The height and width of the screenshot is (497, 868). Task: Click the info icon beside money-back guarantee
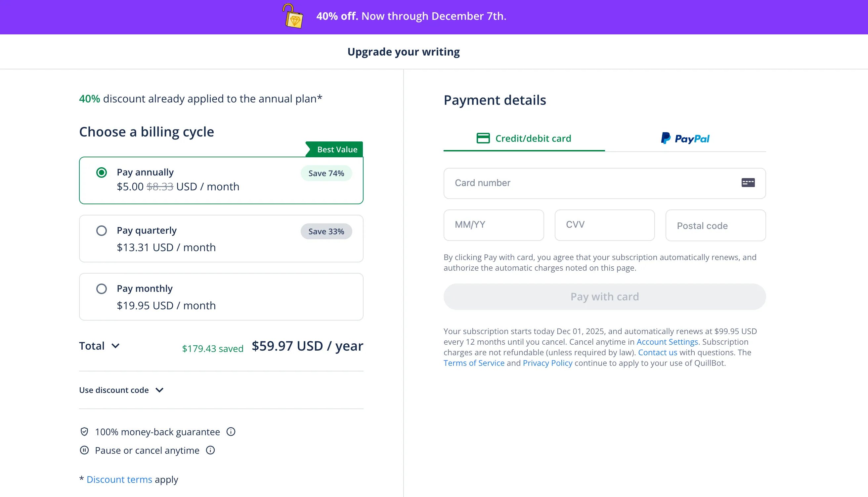(231, 432)
